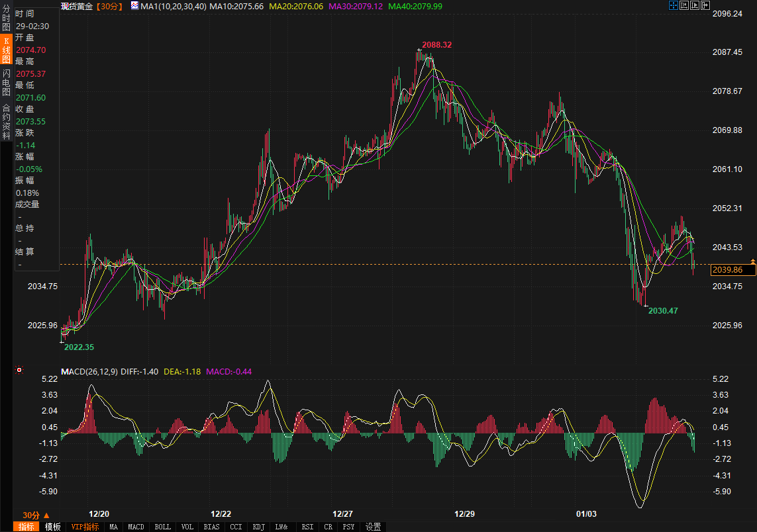Open indicator 设置 settings

(374, 527)
